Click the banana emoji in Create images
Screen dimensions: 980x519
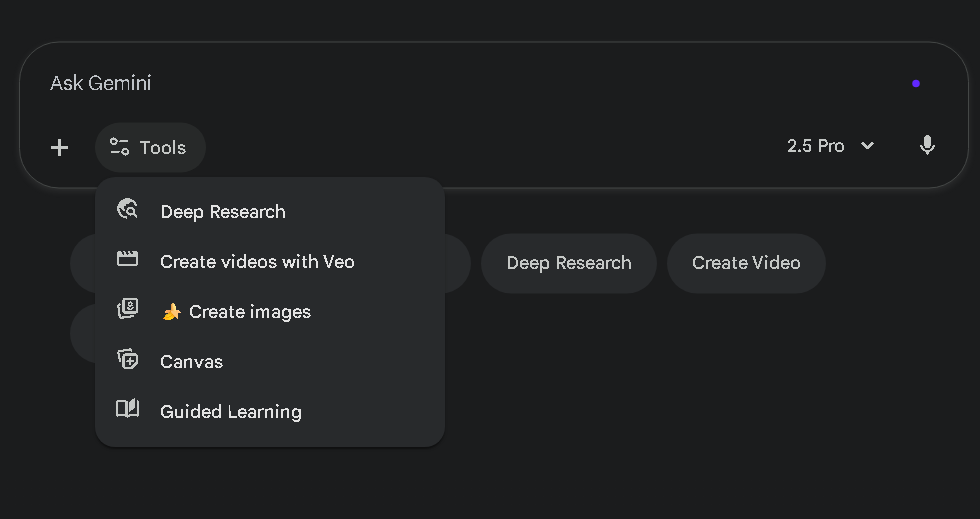tap(172, 312)
